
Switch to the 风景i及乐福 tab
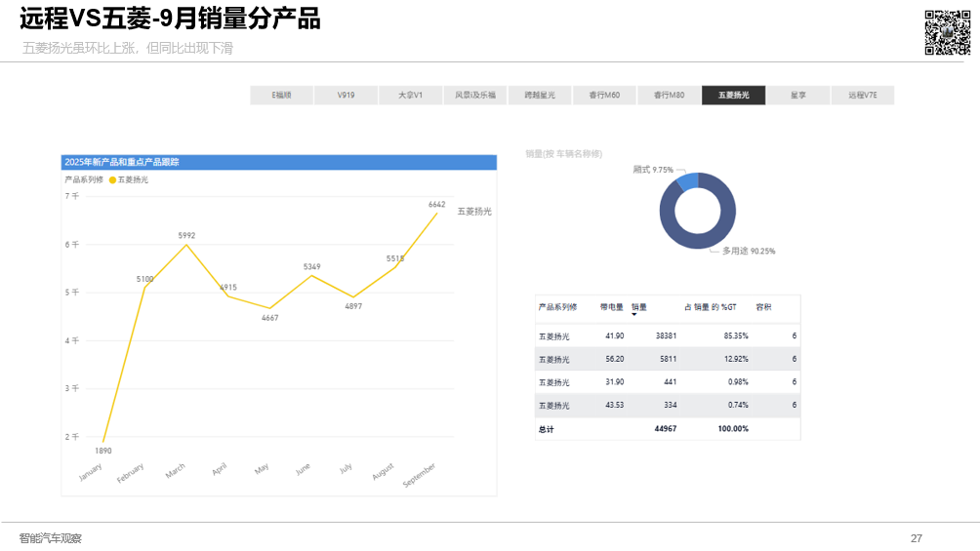click(475, 95)
